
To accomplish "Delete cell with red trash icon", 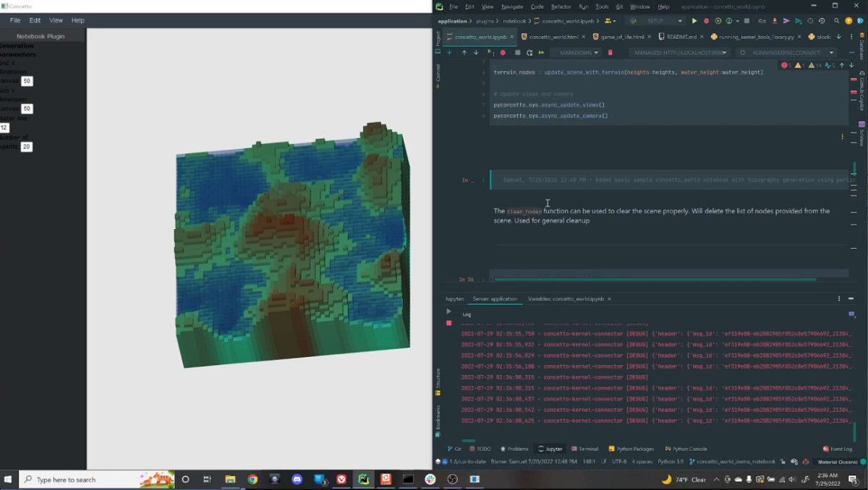I will click(610, 53).
